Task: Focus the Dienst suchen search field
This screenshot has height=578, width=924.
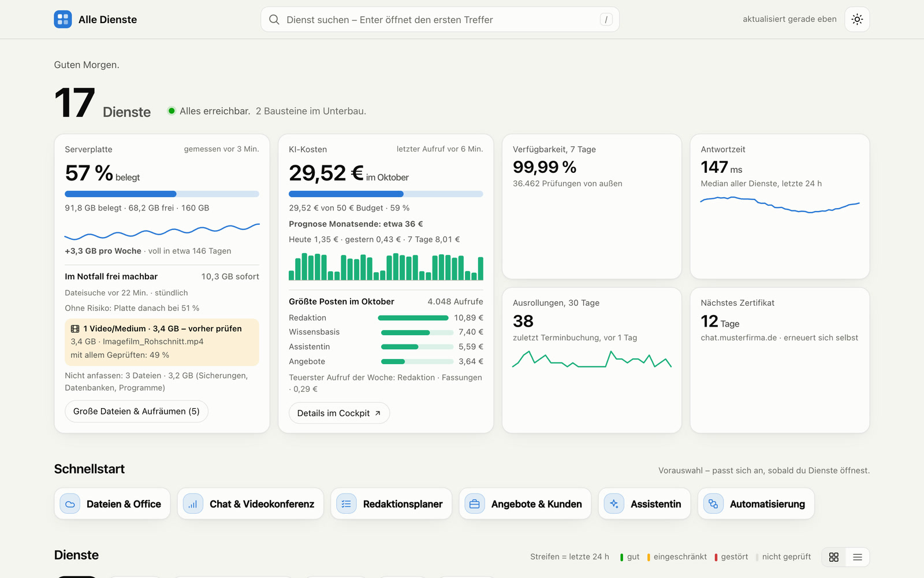Action: (440, 20)
